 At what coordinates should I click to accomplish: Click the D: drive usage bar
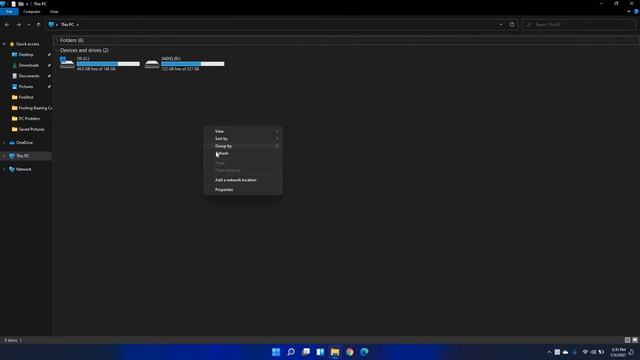pyautogui.click(x=193, y=64)
